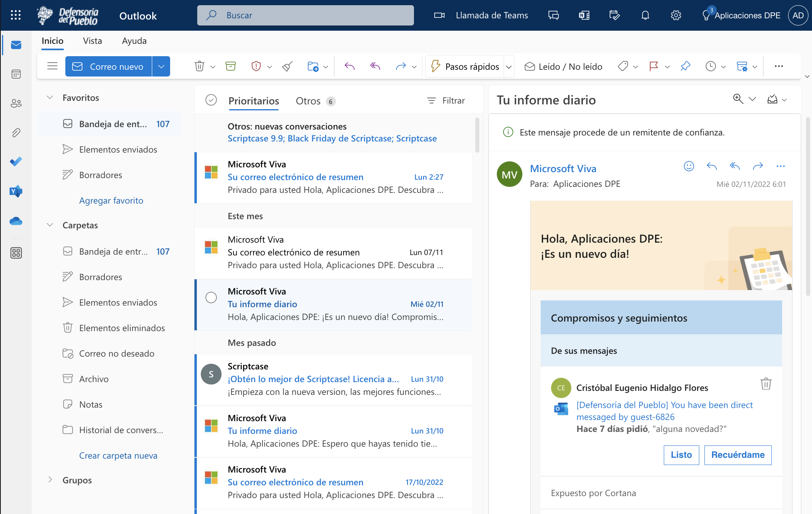This screenshot has height=514, width=812.
Task: Click the select-all circle beside Prioritarios
Action: pyautogui.click(x=211, y=100)
